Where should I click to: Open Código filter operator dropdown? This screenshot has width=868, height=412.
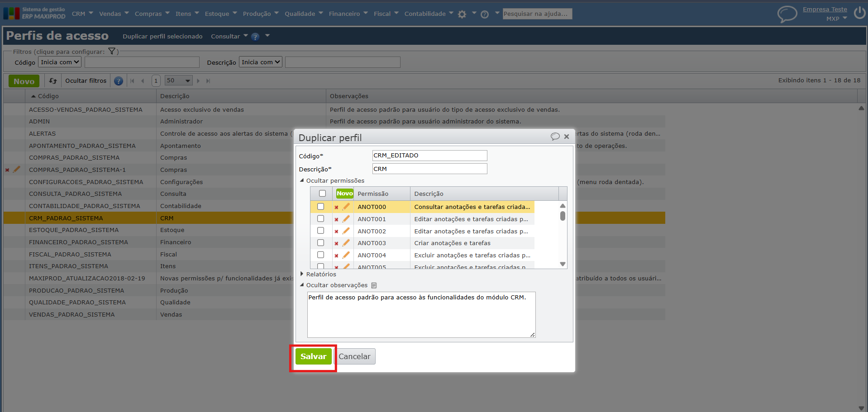click(x=60, y=62)
